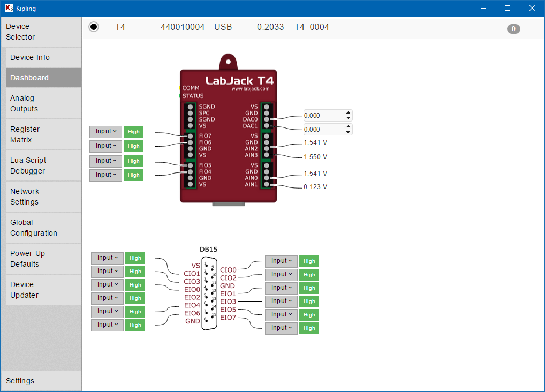Toggle the FIO7 High state button
This screenshot has height=392, width=545.
pos(133,132)
